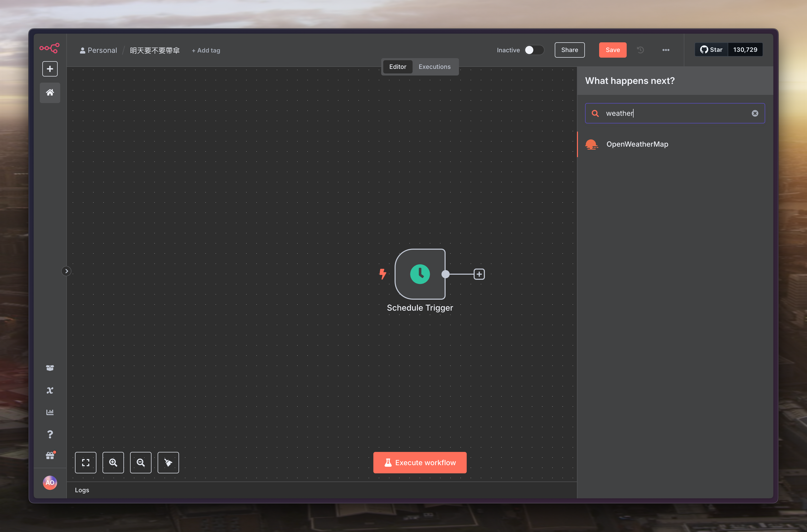807x532 pixels.
Task: Click the Execute workflow button
Action: [x=420, y=462]
